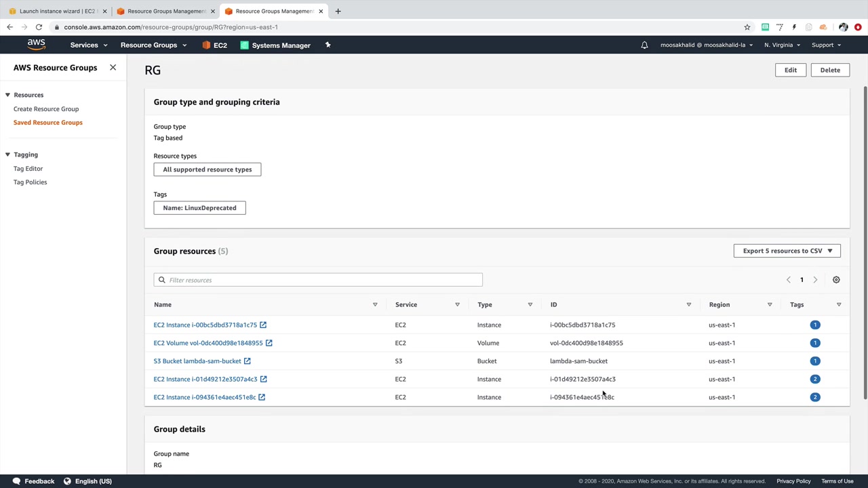Open EC2 Instance i-094361e4aec451e8c link
The height and width of the screenshot is (488, 868).
(x=205, y=397)
